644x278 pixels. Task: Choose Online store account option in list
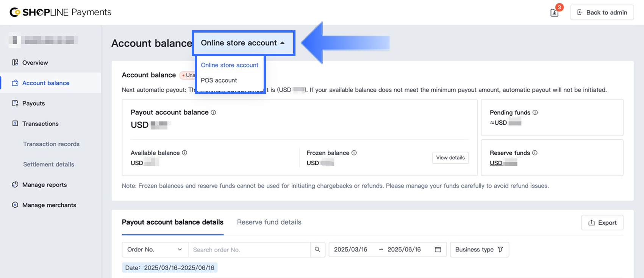(230, 65)
